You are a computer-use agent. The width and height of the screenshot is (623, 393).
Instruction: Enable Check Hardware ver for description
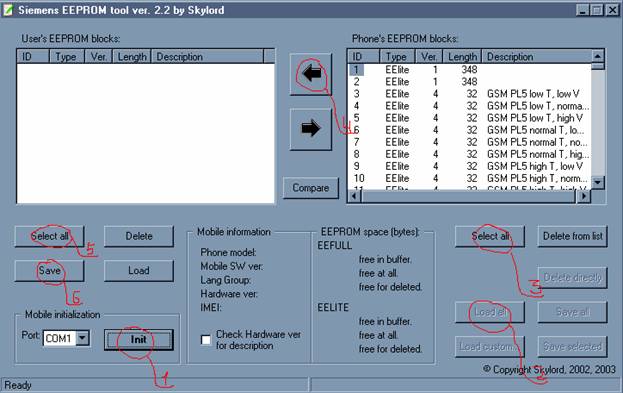click(206, 340)
